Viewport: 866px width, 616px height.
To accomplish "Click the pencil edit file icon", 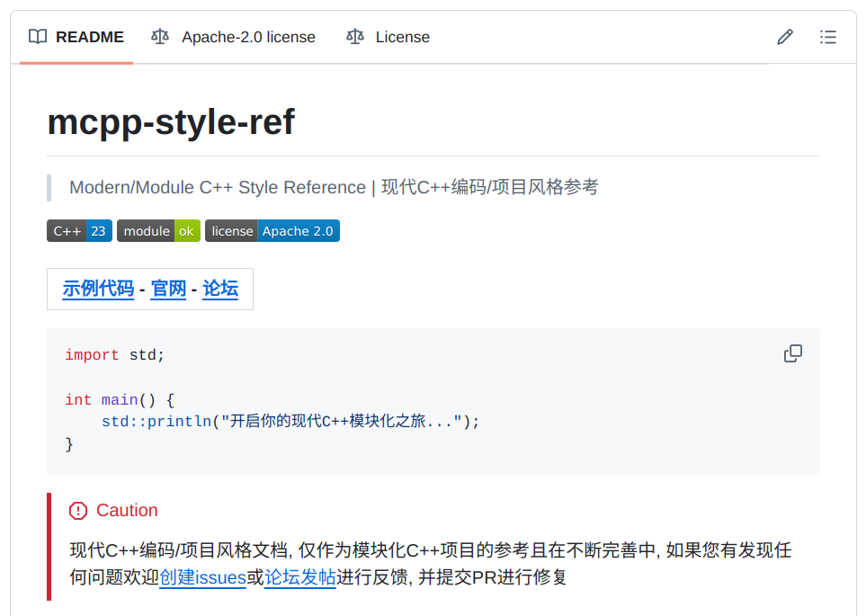I will (785, 37).
